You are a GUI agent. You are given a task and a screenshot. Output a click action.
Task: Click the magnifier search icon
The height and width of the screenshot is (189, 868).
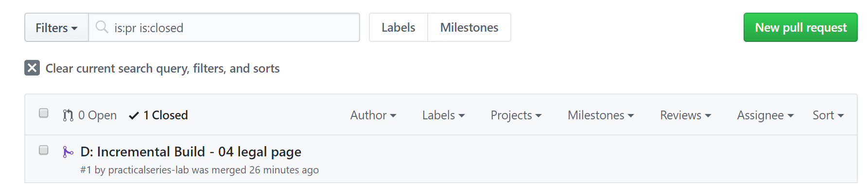[102, 27]
